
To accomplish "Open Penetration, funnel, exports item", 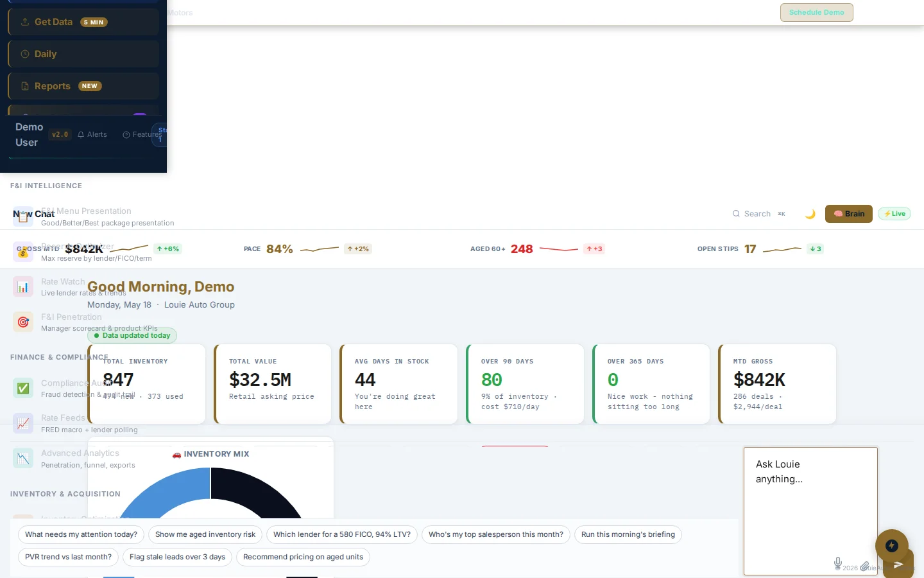I will point(88,465).
